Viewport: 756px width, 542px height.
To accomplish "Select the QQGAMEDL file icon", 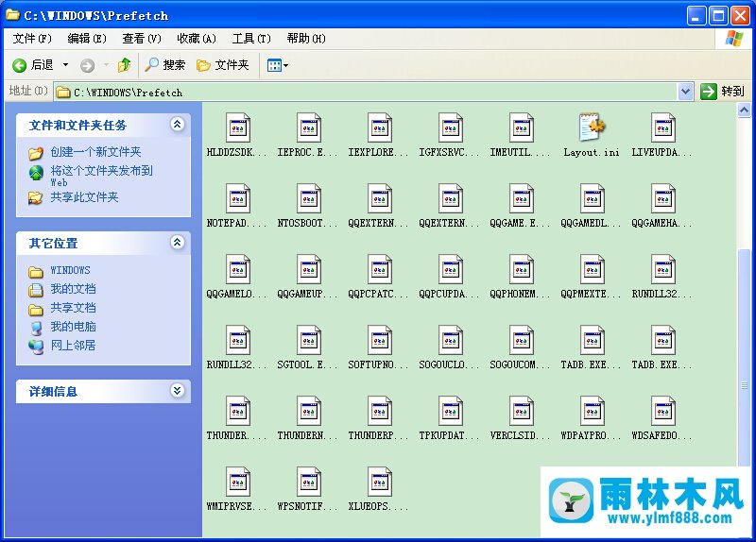I will (x=593, y=198).
